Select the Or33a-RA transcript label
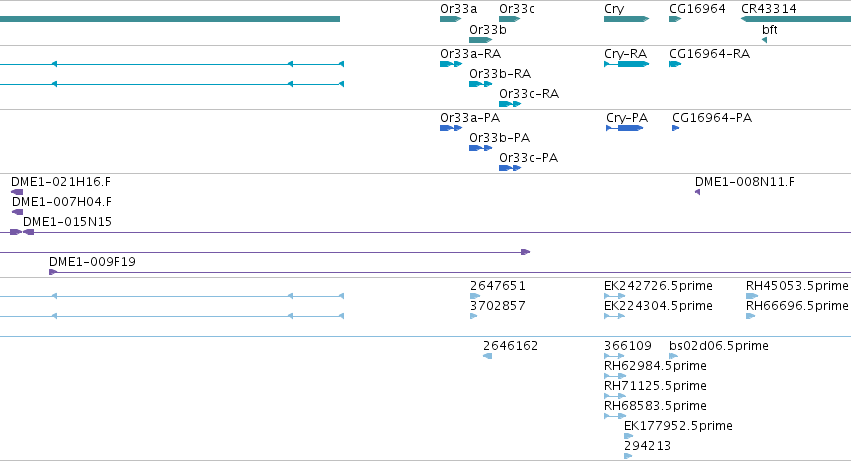The width and height of the screenshot is (851, 461). pos(471,54)
